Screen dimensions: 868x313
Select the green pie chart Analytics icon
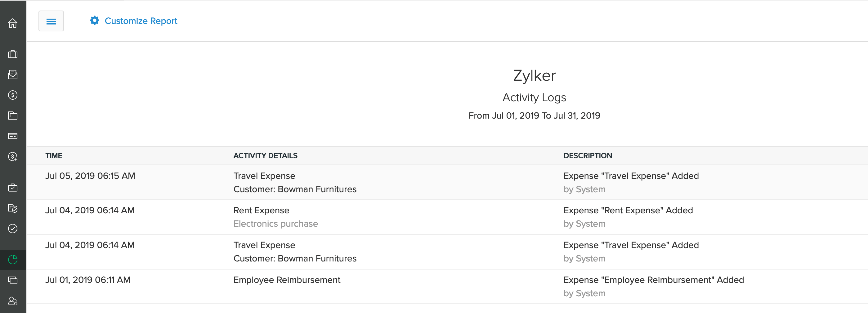[x=13, y=259]
